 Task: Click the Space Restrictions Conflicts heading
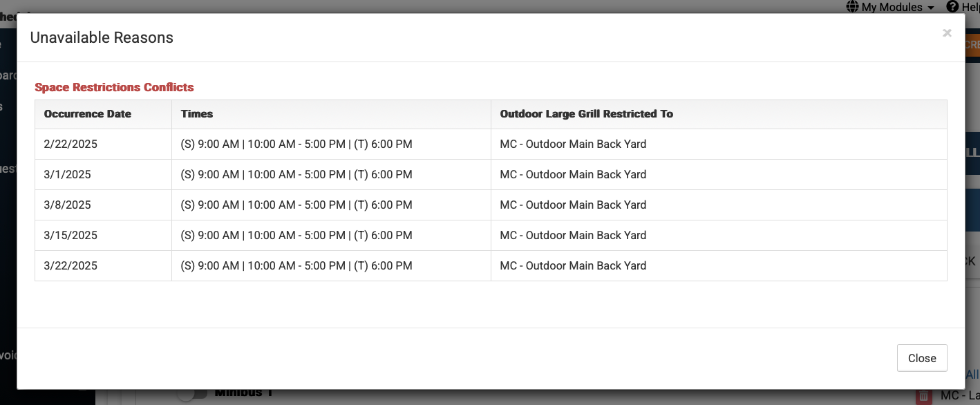point(114,87)
